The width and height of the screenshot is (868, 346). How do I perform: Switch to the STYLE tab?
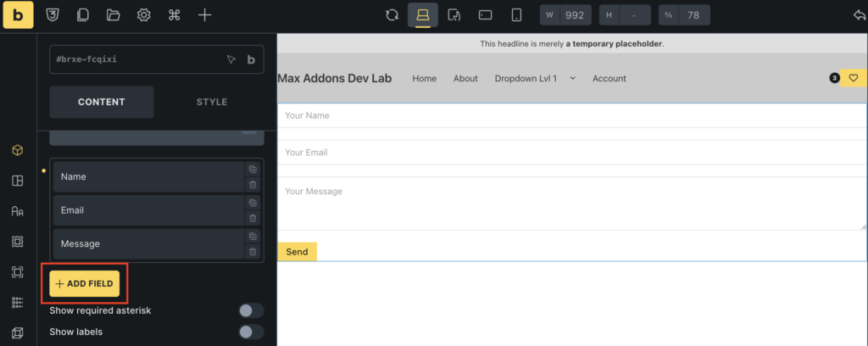pos(211,102)
